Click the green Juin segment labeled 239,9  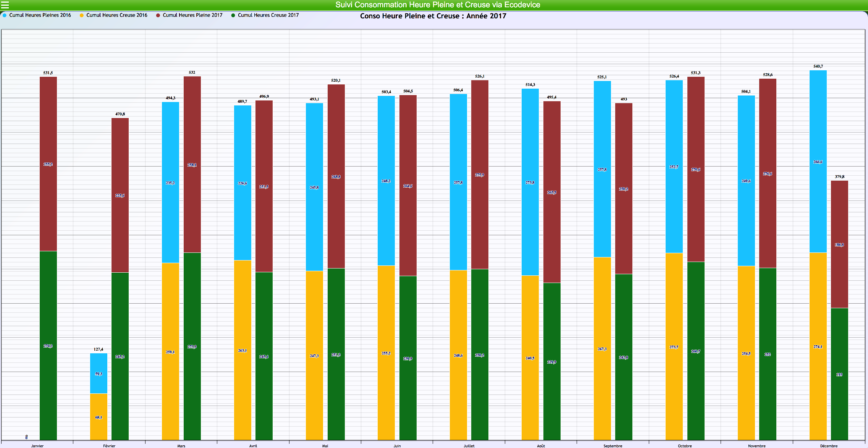tap(408, 358)
